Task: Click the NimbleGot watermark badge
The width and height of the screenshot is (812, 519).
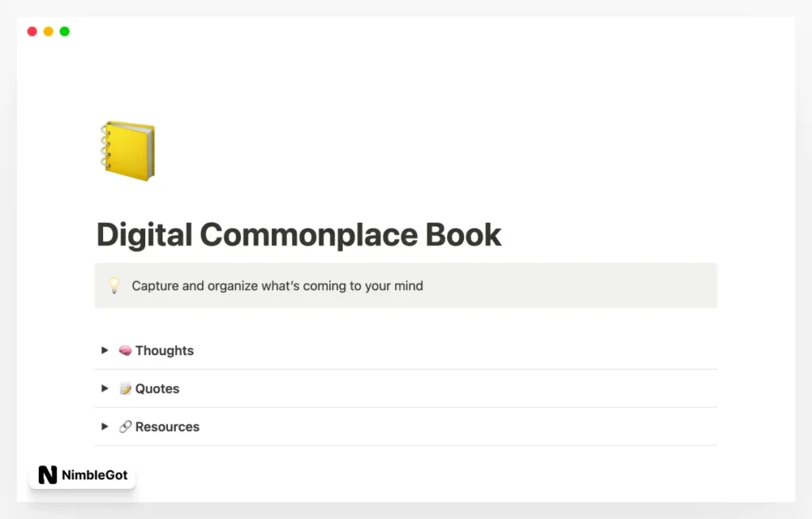Action: pyautogui.click(x=82, y=475)
